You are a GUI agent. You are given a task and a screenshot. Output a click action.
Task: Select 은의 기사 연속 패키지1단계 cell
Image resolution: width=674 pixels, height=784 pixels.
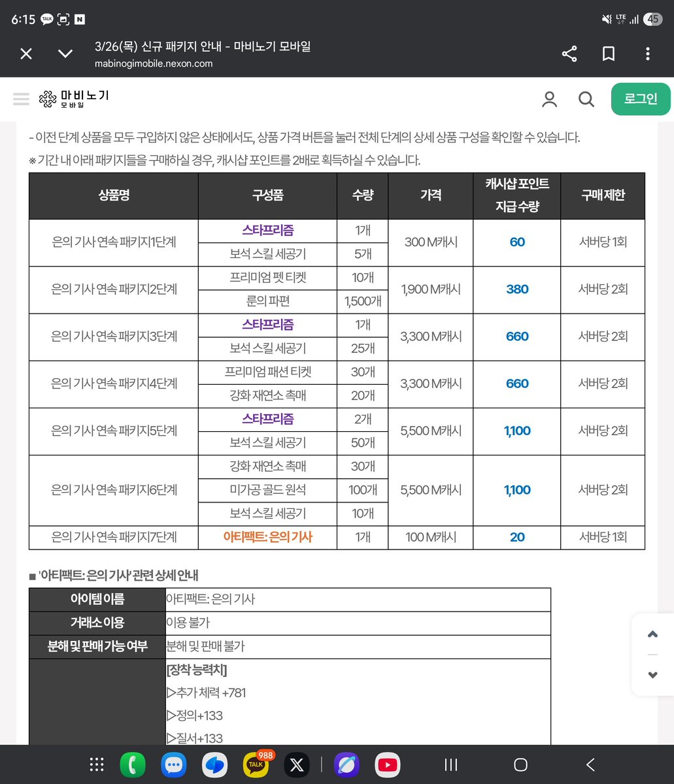coord(114,242)
